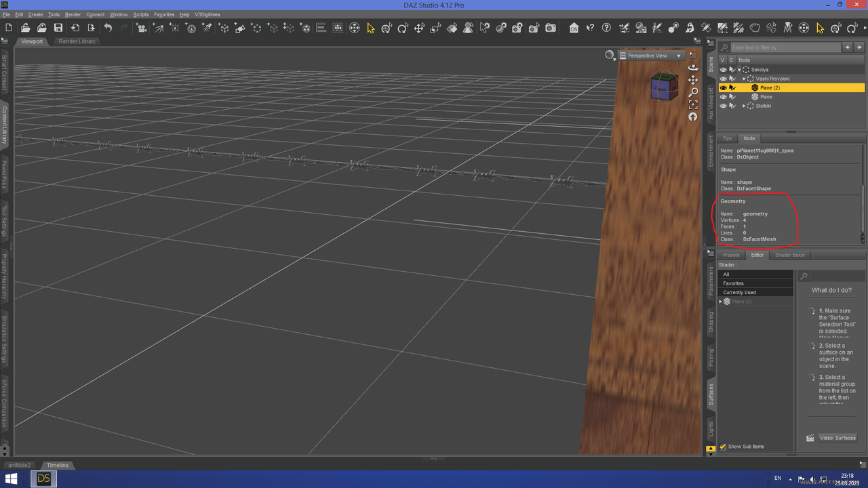
Task: Click the next filter arrow button
Action: pyautogui.click(x=859, y=47)
